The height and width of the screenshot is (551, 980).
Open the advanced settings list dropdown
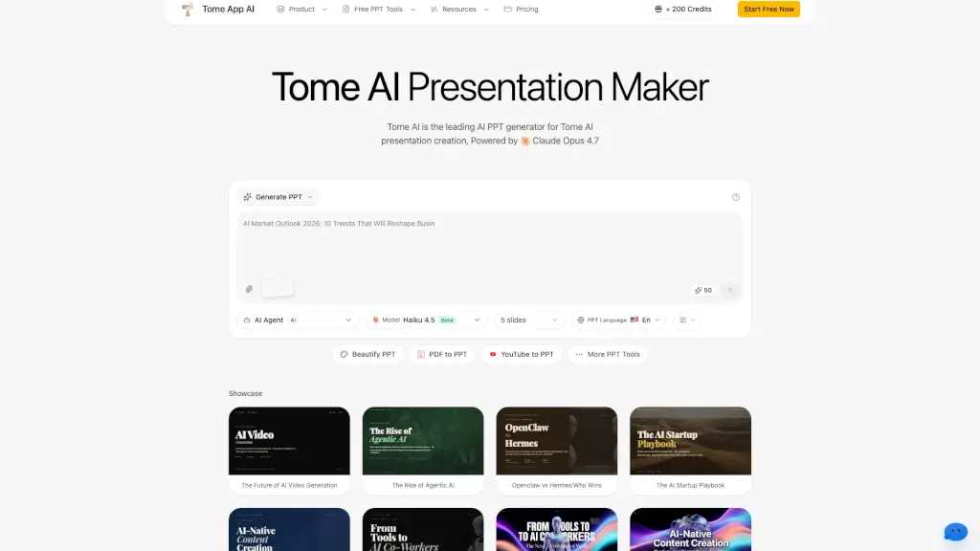pyautogui.click(x=687, y=320)
